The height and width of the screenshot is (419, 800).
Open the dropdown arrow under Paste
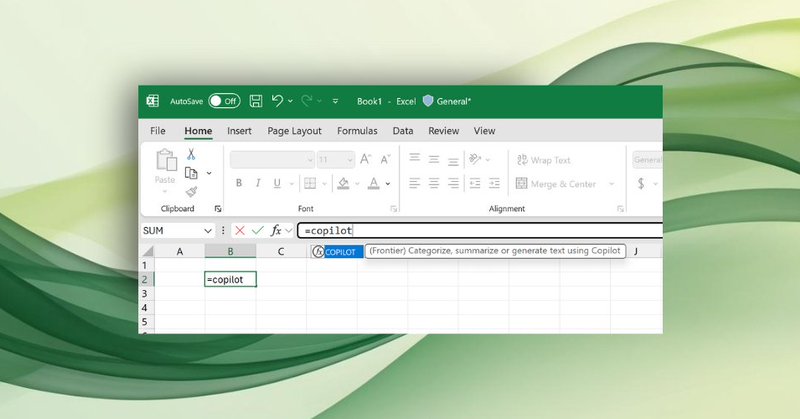pyautogui.click(x=165, y=192)
